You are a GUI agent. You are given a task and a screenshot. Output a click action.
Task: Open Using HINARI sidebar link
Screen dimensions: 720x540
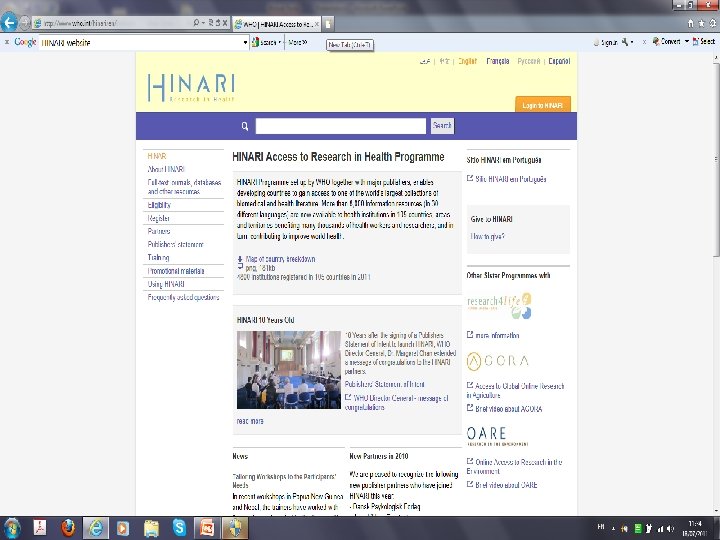click(x=166, y=284)
